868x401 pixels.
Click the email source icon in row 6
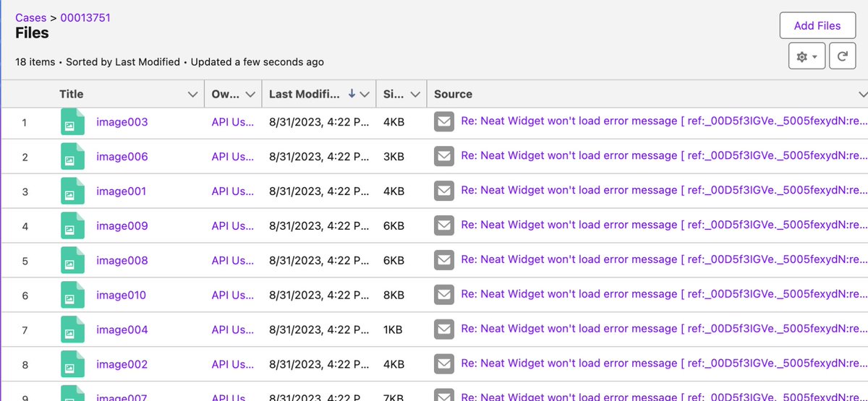(444, 295)
